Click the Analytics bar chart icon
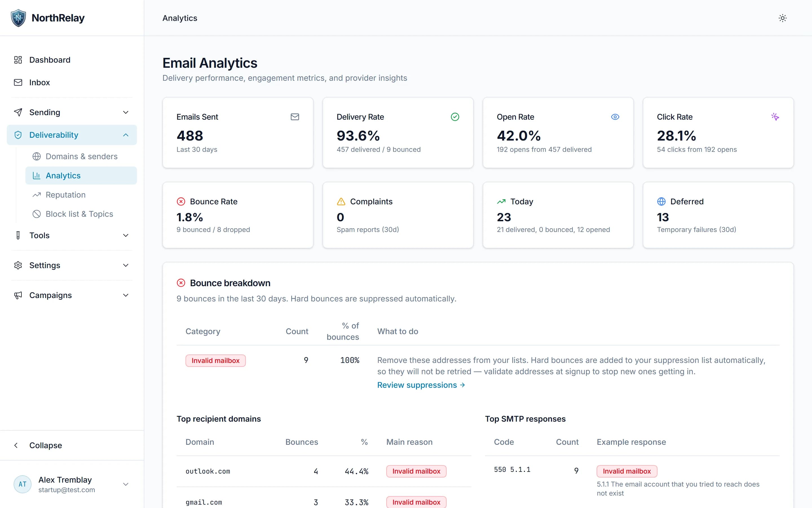Viewport: 812px width, 508px height. (37, 175)
